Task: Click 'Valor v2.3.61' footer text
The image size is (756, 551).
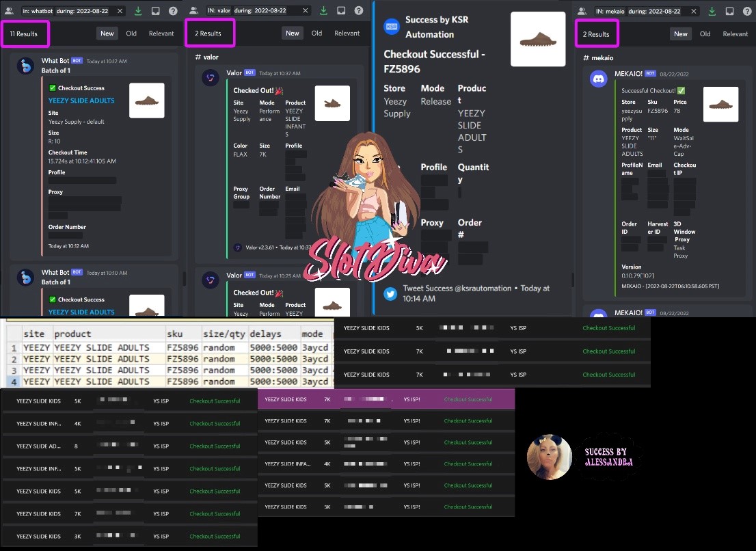Action: click(260, 247)
